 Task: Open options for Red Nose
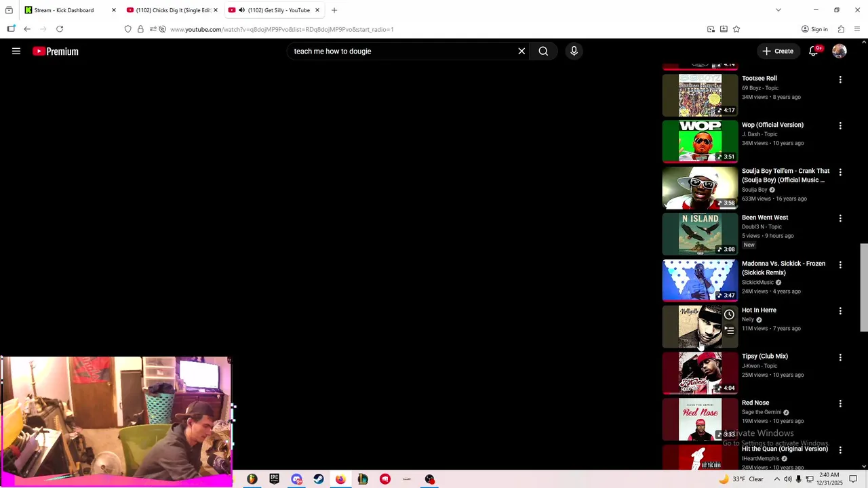[x=840, y=404]
